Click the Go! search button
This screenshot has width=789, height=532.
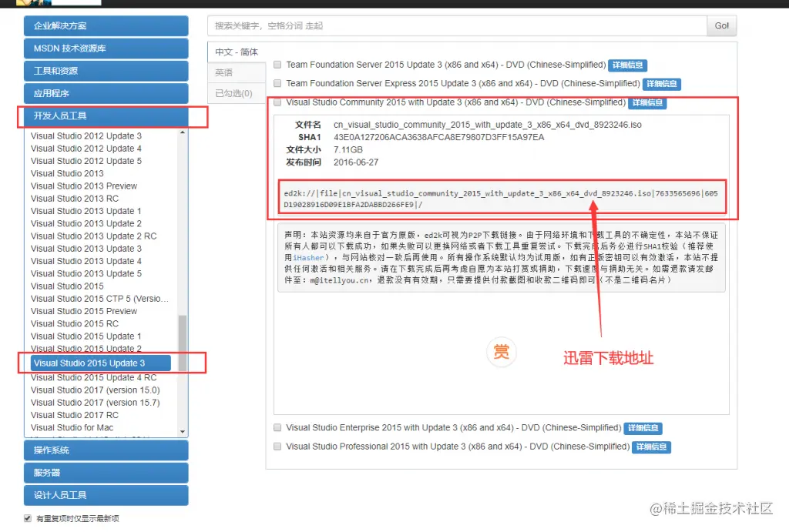721,25
